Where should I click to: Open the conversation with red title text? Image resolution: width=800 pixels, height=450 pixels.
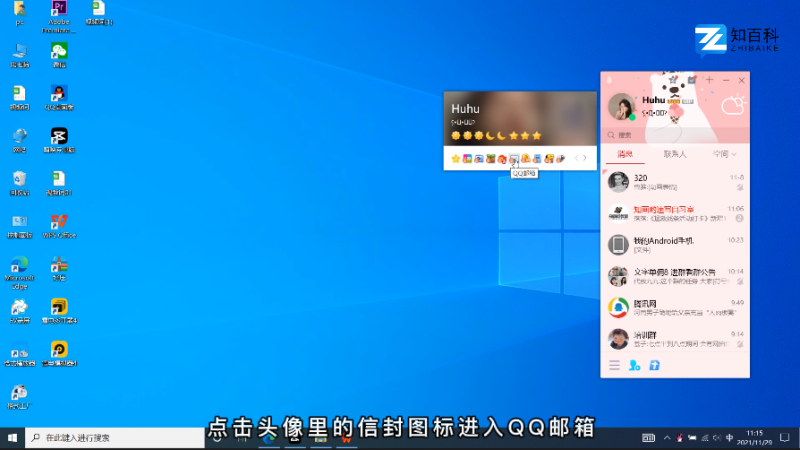(675, 213)
